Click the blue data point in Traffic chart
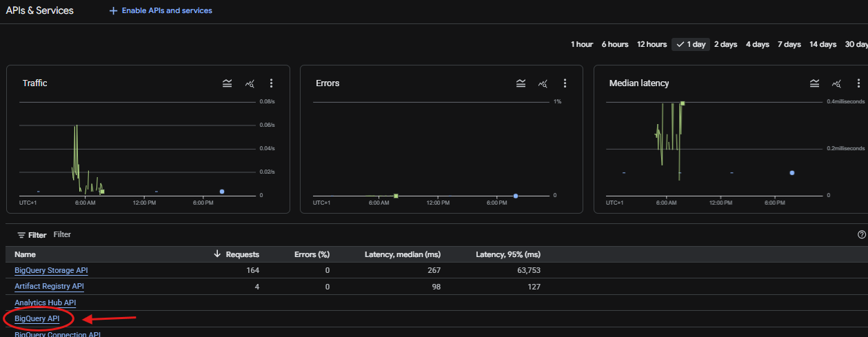The height and width of the screenshot is (337, 868). click(x=222, y=191)
